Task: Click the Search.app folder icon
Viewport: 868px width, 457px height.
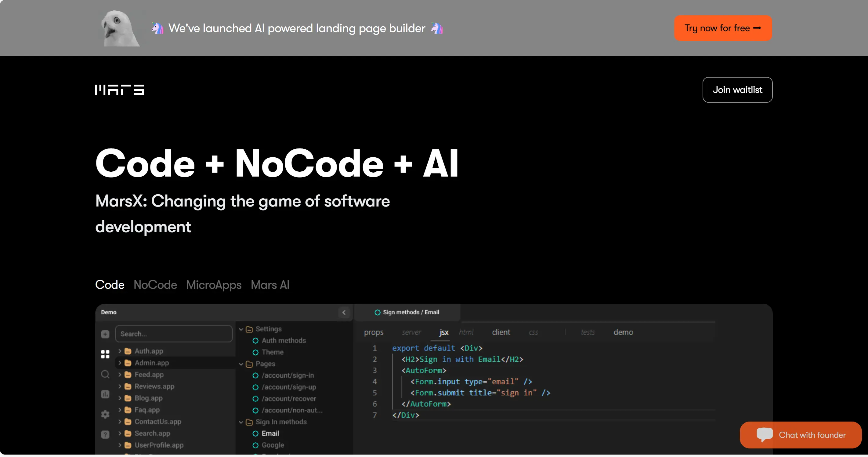Action: click(x=128, y=433)
